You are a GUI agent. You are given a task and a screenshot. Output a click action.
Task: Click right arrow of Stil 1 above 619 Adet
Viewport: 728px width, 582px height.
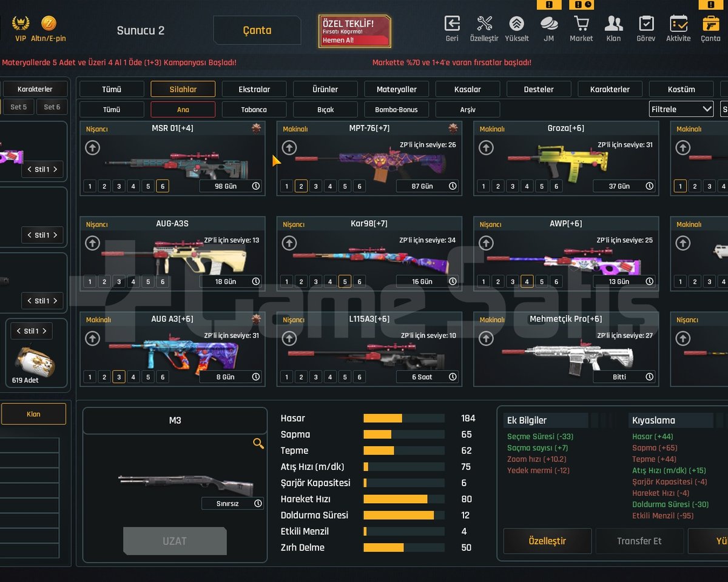[45, 331]
